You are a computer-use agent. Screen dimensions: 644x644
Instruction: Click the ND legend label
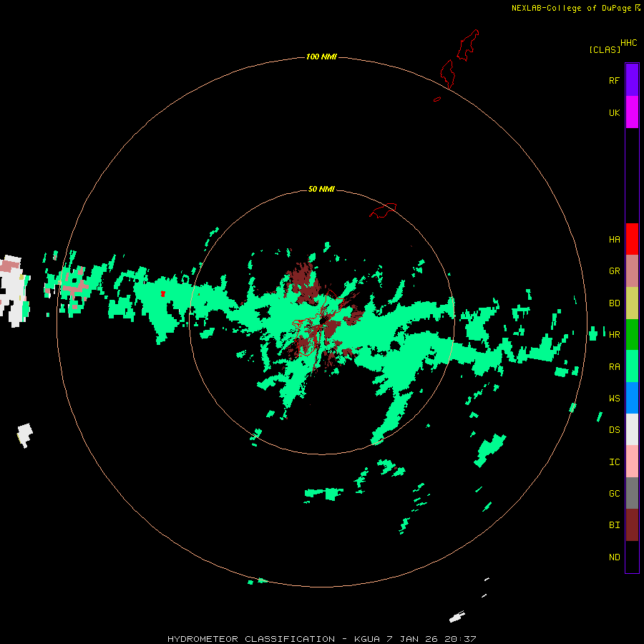(x=614, y=557)
